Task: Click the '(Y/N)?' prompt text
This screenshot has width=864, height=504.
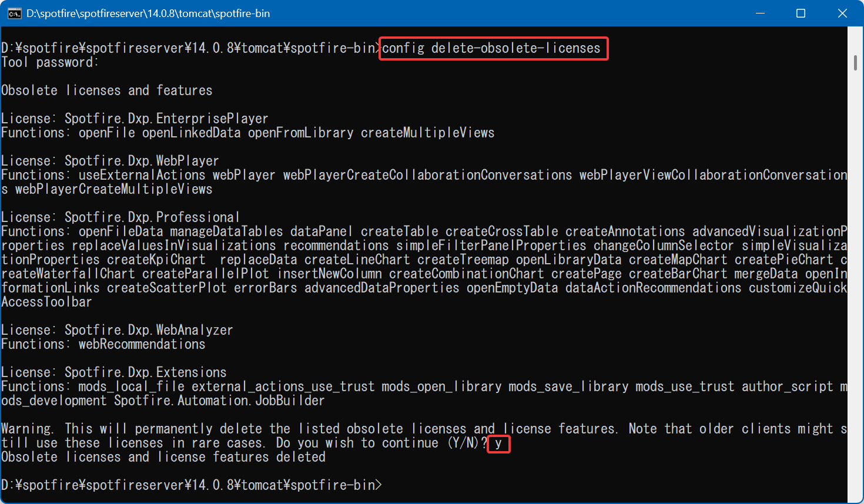Action: pyautogui.click(x=467, y=443)
